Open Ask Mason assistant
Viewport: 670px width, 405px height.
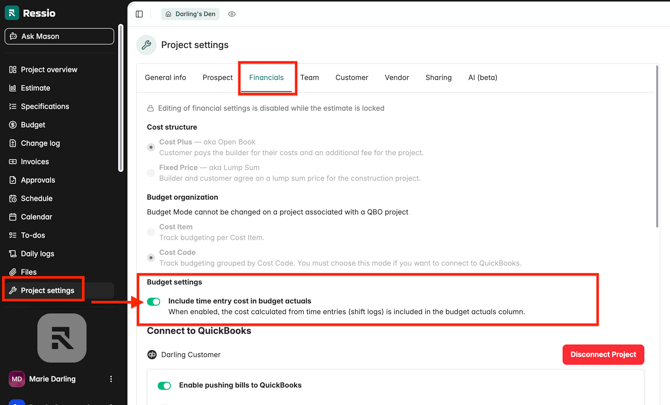(59, 36)
